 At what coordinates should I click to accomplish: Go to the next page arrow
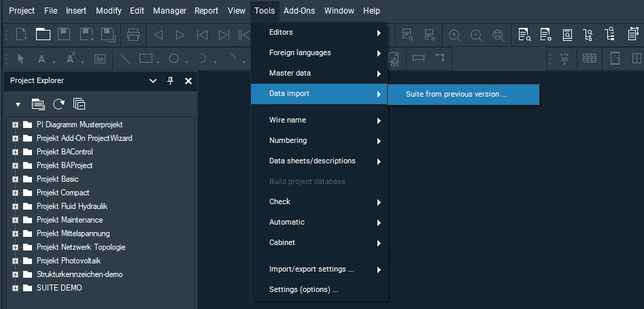coord(180,35)
